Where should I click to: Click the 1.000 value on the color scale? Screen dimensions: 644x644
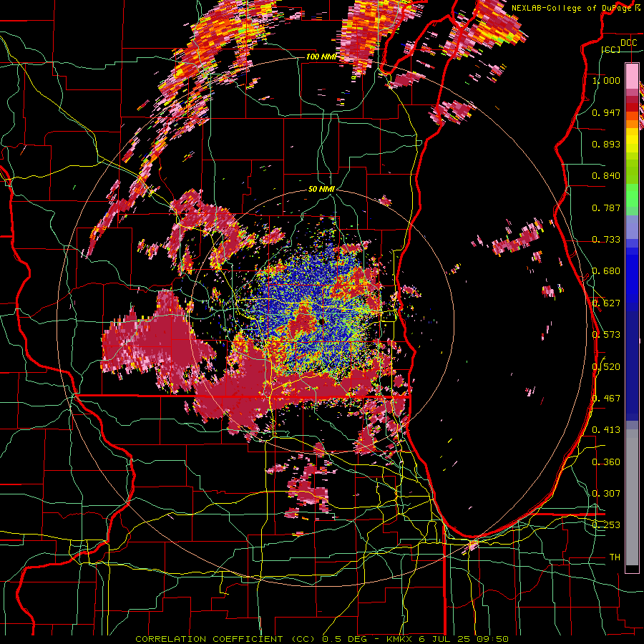pos(606,80)
